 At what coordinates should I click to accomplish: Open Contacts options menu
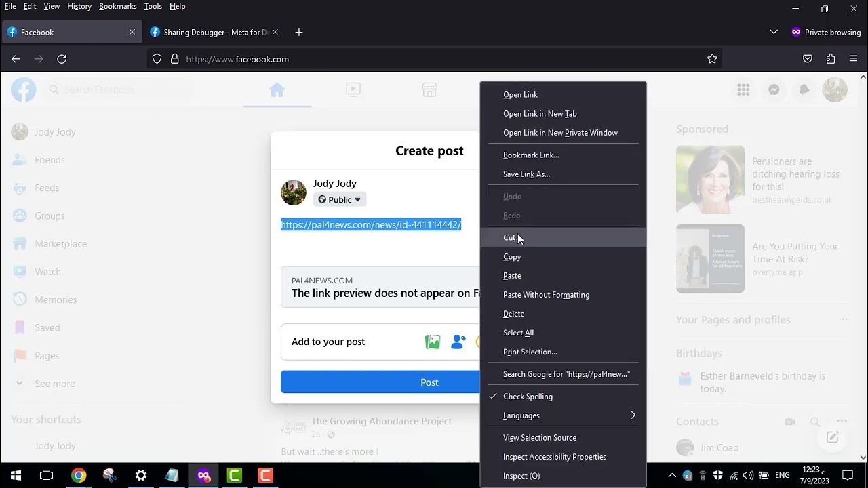pyautogui.click(x=842, y=422)
